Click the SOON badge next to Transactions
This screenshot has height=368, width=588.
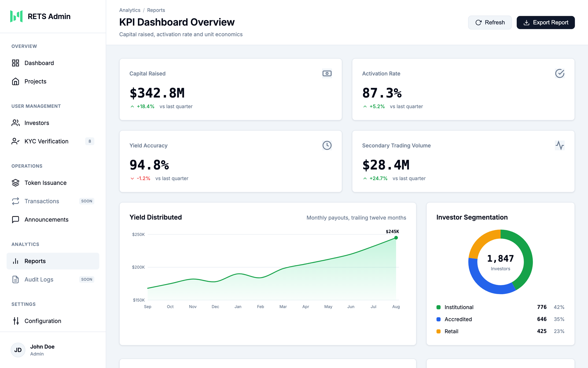point(87,201)
